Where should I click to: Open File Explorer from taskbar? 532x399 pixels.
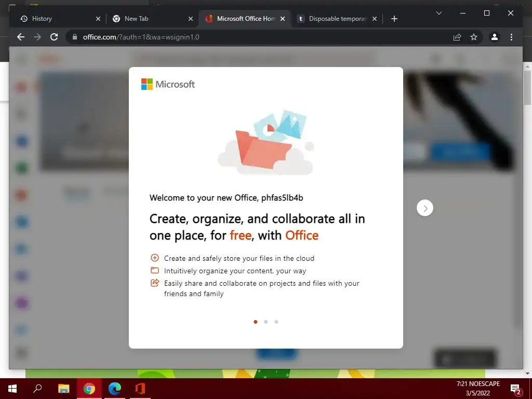[x=63, y=389]
